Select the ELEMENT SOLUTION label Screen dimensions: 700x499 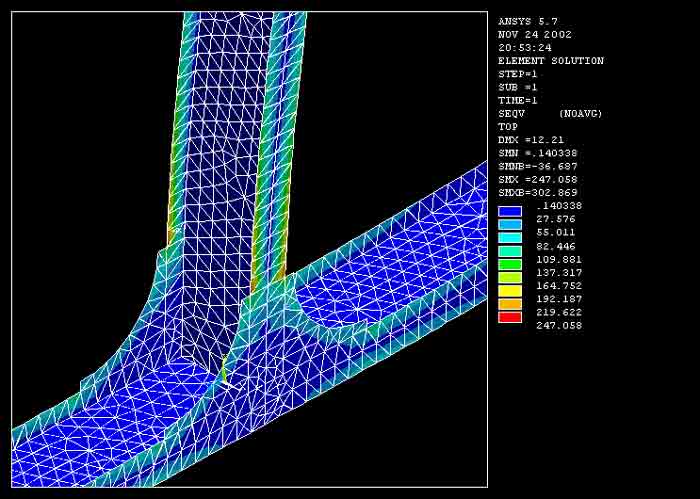click(551, 61)
